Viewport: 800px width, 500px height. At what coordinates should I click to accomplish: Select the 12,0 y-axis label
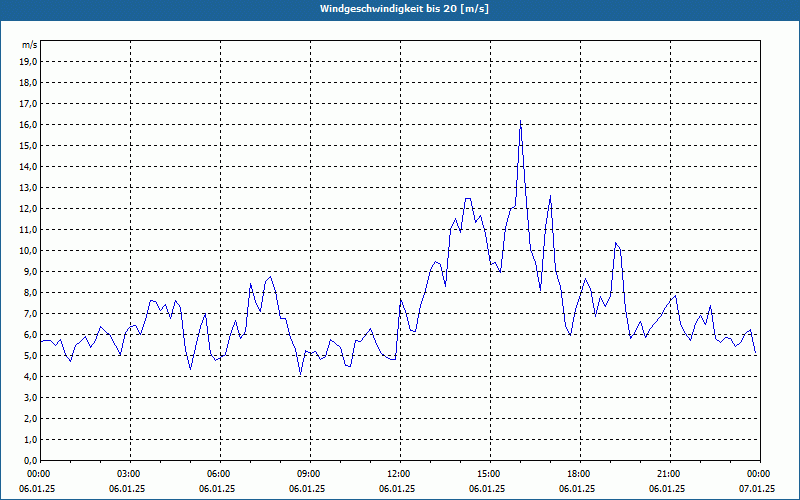(28, 209)
